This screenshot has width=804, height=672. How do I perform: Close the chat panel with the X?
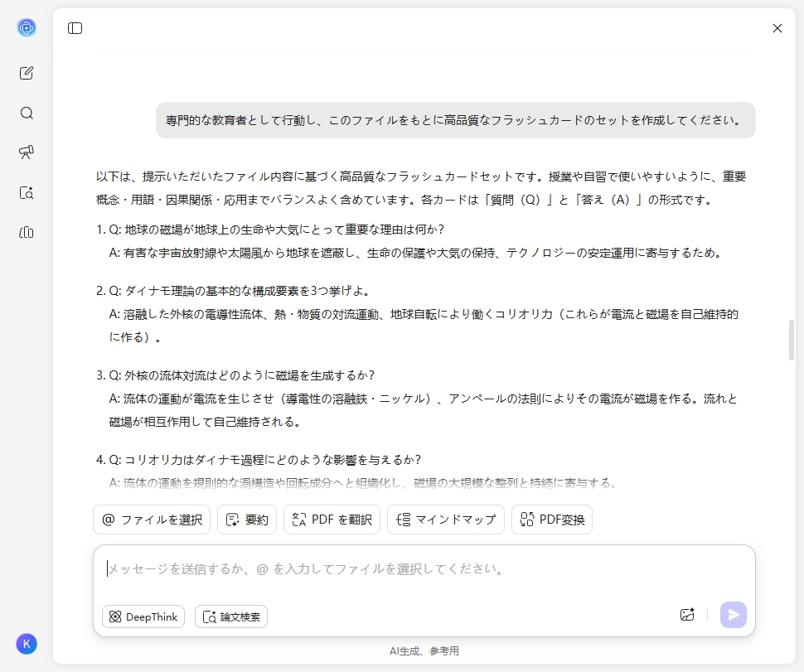coord(777,27)
